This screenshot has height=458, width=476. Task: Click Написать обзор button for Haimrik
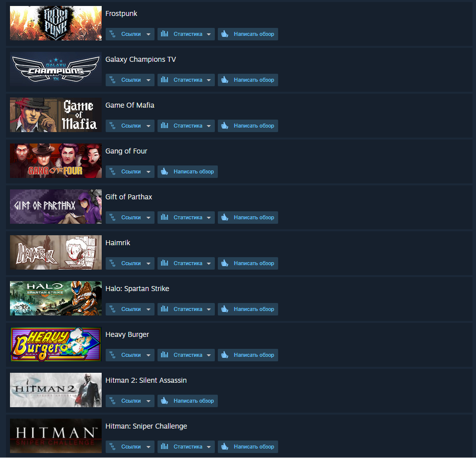[248, 263]
